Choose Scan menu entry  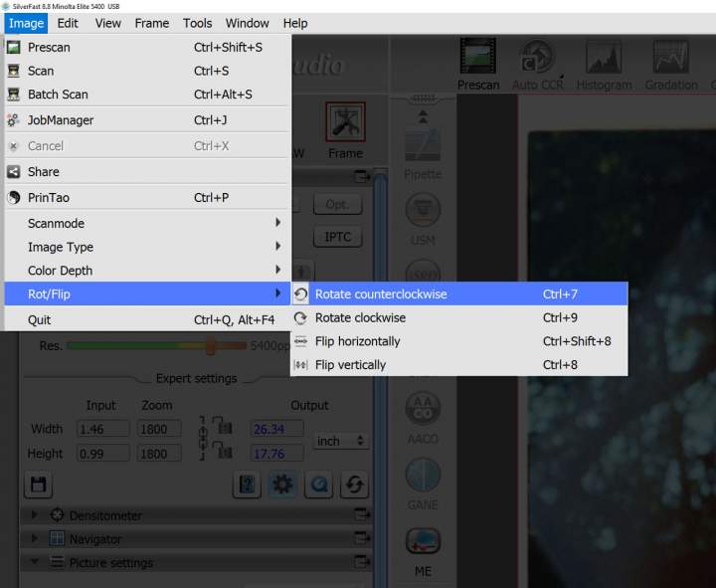coord(147,71)
